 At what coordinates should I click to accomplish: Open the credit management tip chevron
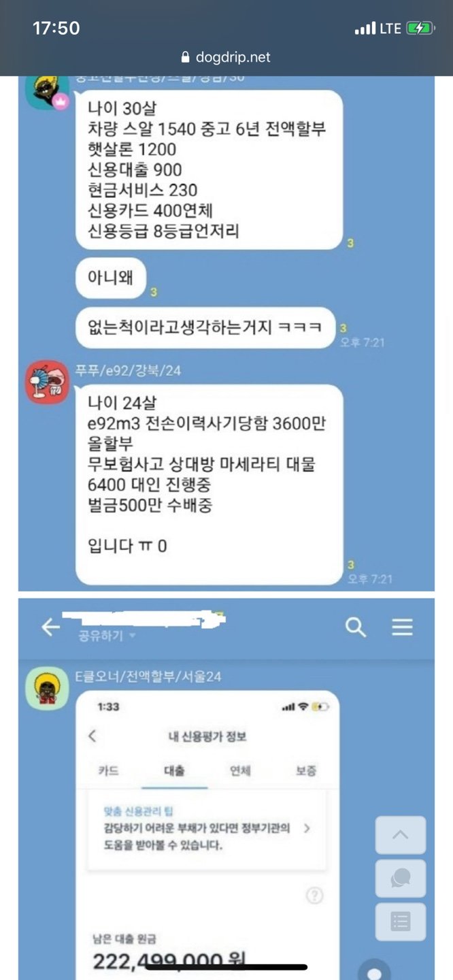pos(307,829)
